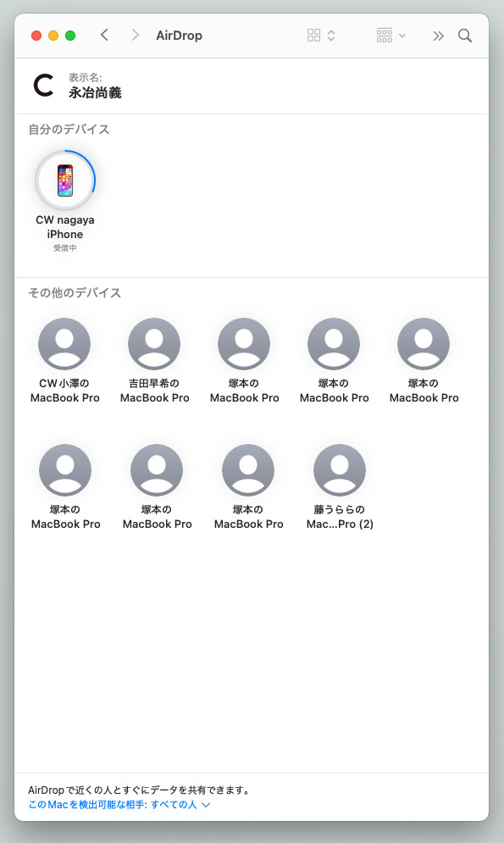Open view mode up-down stepper arrows
Screen dimensions: 504x843
pyautogui.click(x=331, y=36)
